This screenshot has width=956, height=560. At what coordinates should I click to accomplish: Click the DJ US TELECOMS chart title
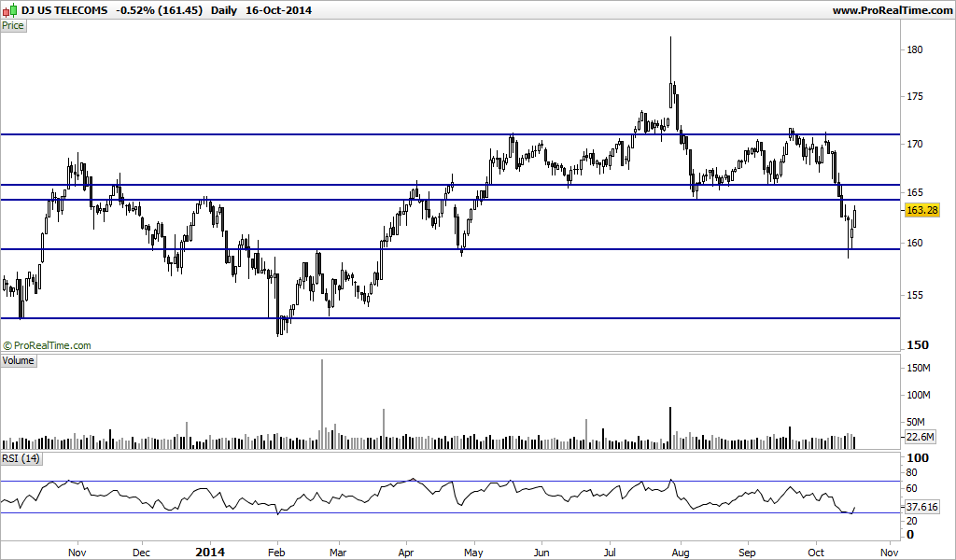(64, 10)
